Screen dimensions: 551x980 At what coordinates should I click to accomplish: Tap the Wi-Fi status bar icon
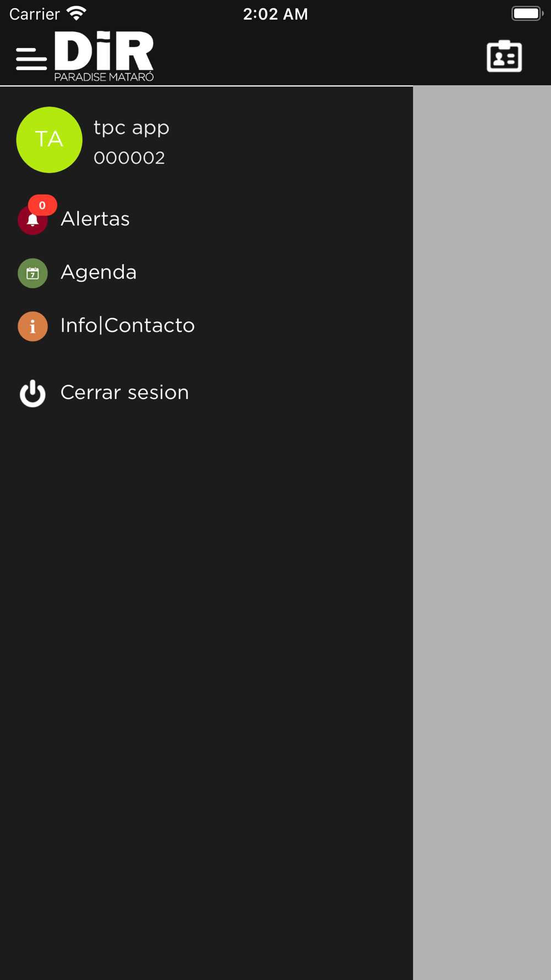pos(77,14)
